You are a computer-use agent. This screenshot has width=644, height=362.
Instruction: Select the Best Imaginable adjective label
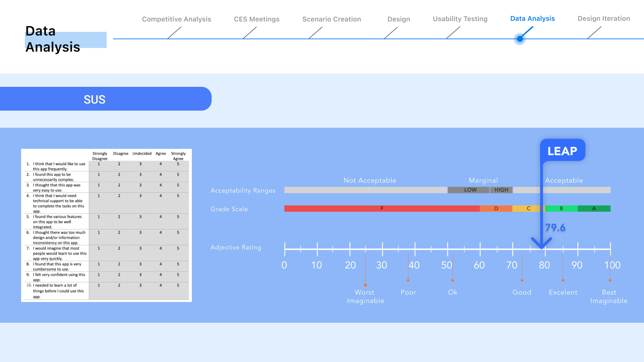[609, 296]
